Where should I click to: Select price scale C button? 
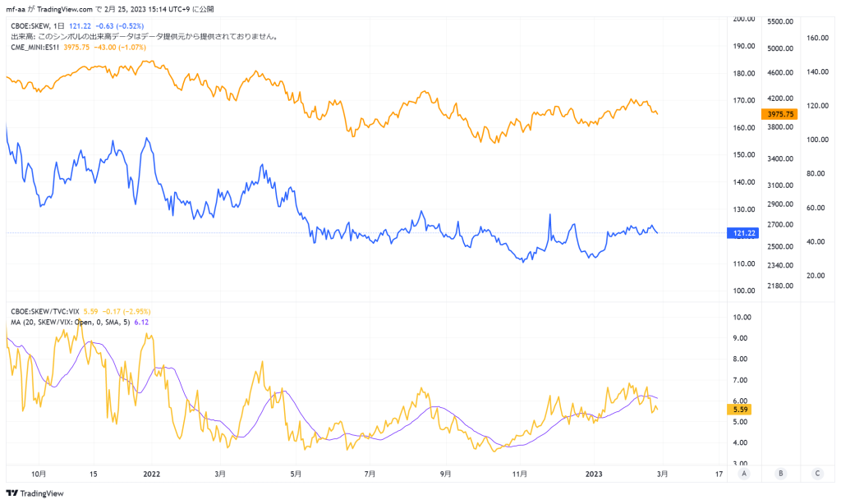pyautogui.click(x=817, y=474)
